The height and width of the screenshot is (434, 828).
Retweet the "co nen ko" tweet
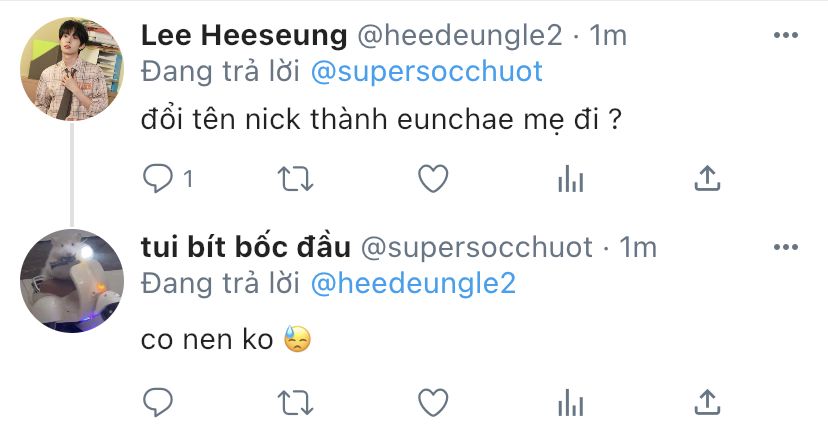point(295,402)
